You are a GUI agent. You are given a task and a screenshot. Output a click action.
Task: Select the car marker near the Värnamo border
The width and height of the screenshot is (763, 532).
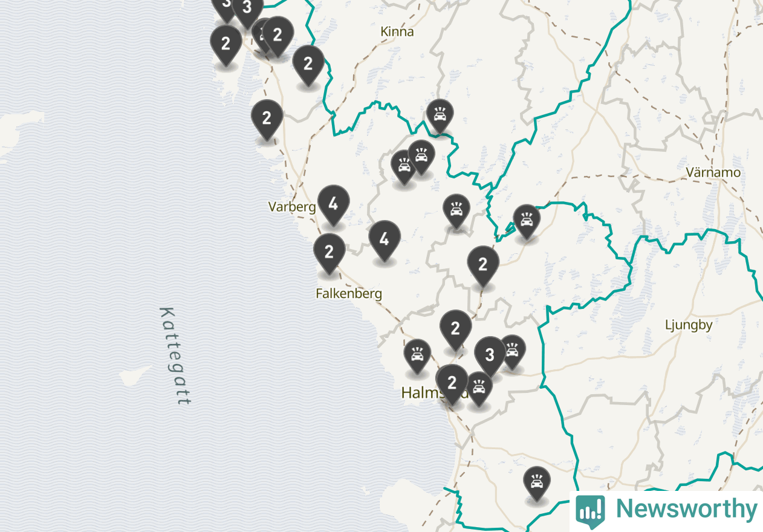click(527, 221)
